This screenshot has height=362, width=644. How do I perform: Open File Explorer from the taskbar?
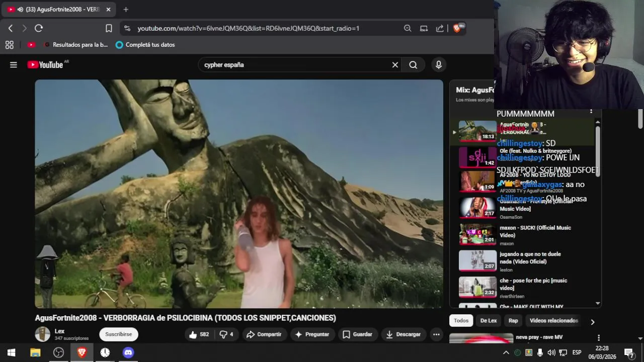[35, 352]
